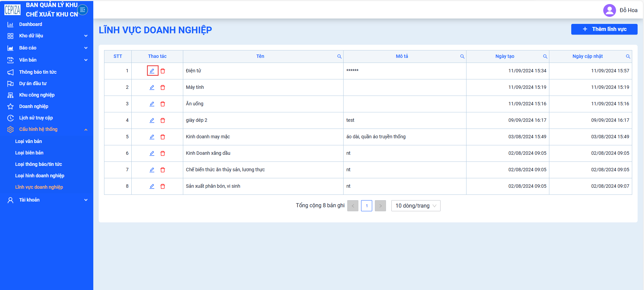Image resolution: width=644 pixels, height=290 pixels.
Task: Click the Ngày tạo column header label
Action: pos(505,56)
